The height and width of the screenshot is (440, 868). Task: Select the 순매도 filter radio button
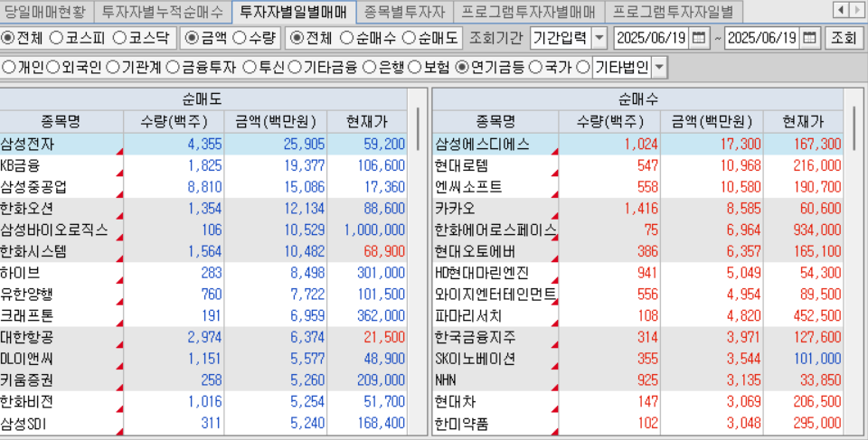click(x=409, y=38)
